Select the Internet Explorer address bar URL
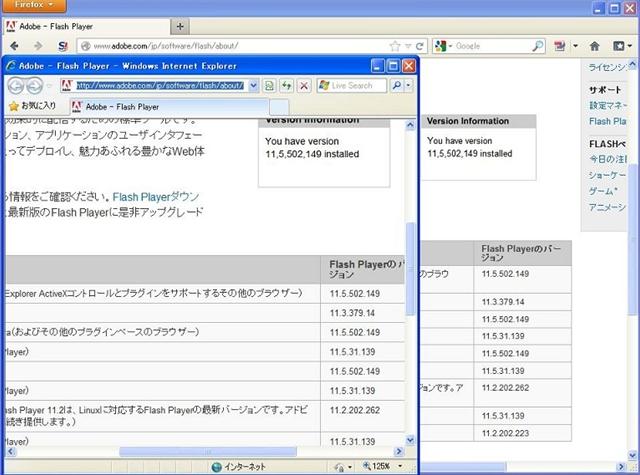The image size is (640, 475). (x=160, y=86)
